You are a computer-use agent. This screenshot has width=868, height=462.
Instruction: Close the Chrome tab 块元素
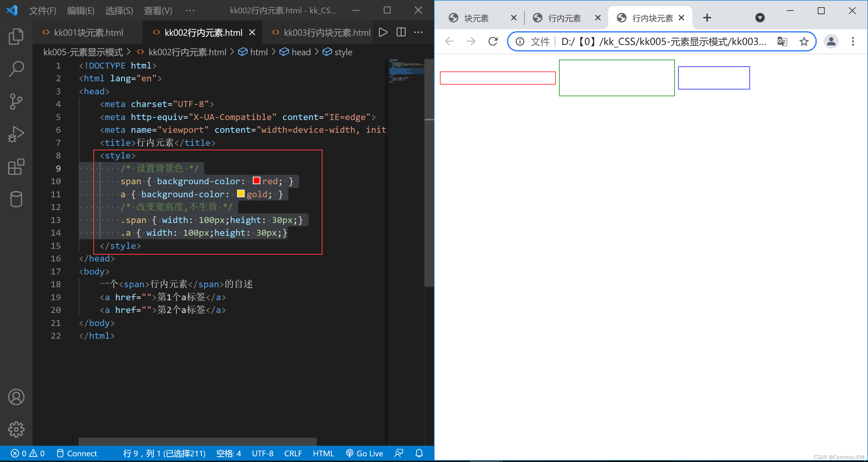point(514,18)
